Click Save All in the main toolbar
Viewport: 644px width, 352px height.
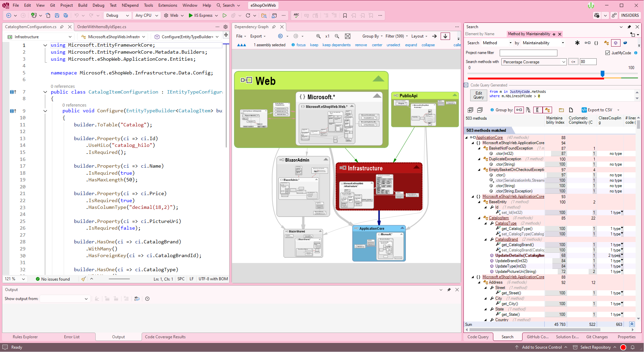(66, 15)
